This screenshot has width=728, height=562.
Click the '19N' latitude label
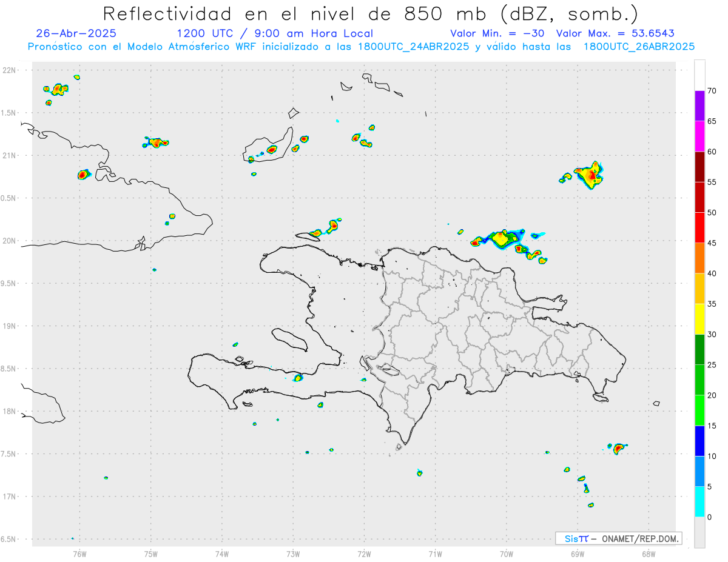click(10, 326)
